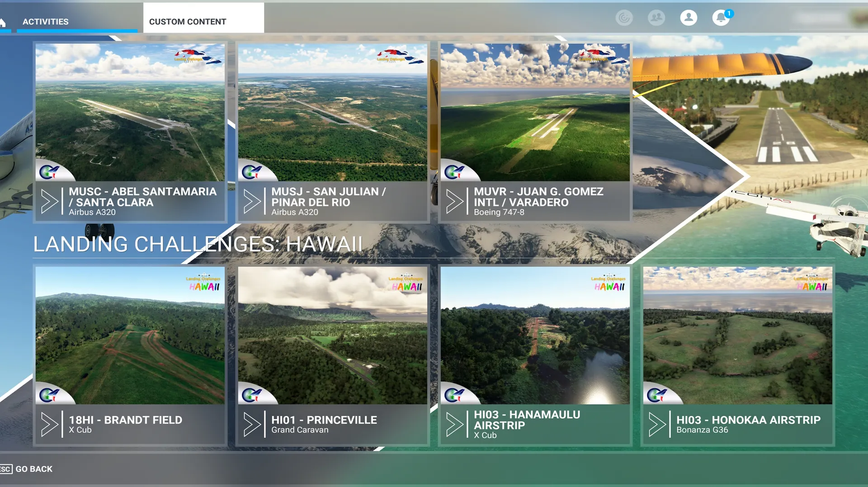Click Hawaii badge on Honokaa card
Image resolution: width=868 pixels, height=487 pixels.
[x=811, y=283]
